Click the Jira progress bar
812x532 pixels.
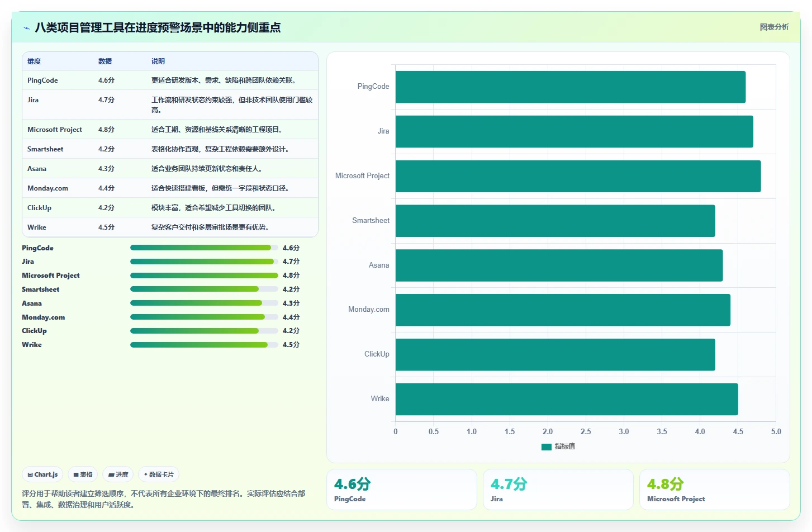point(204,262)
